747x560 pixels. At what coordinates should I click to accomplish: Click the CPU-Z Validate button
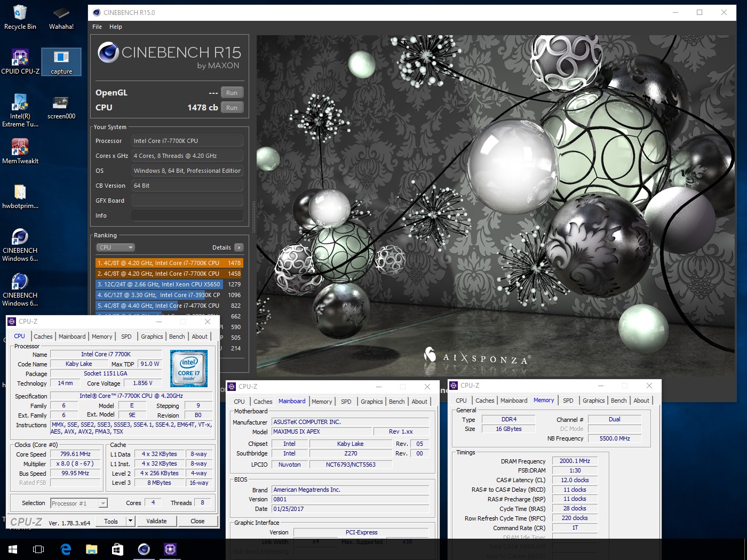pos(156,521)
